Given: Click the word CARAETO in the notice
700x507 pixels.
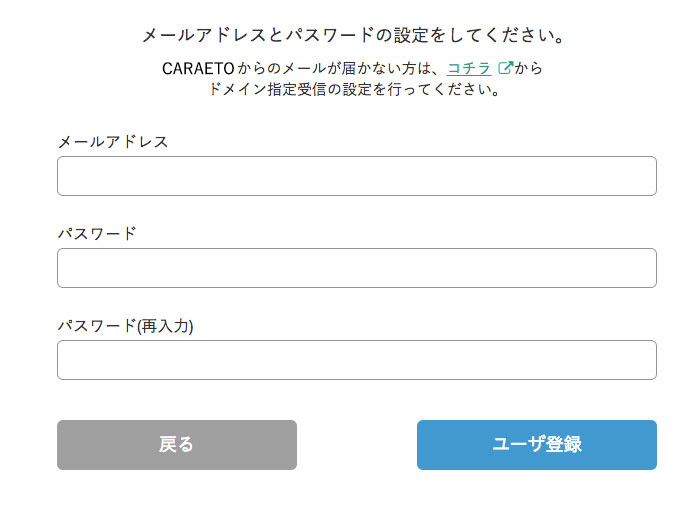Looking at the screenshot, I should [x=198, y=68].
